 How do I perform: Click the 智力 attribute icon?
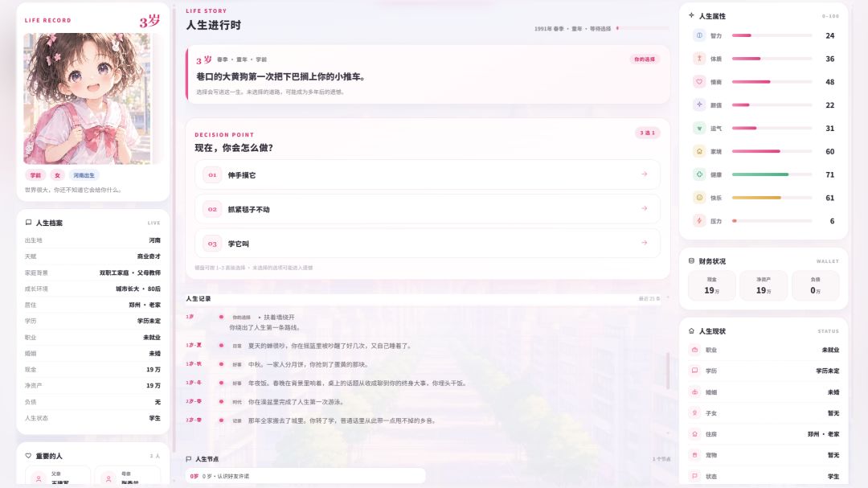pyautogui.click(x=699, y=35)
